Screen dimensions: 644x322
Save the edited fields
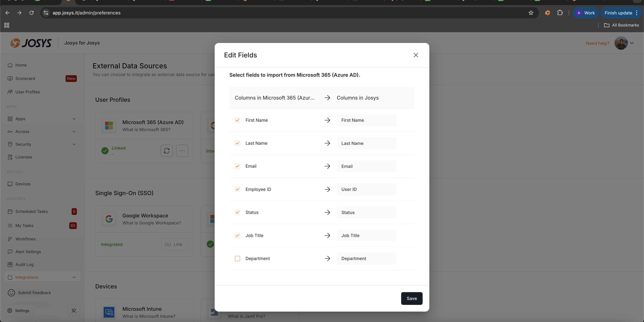click(412, 298)
